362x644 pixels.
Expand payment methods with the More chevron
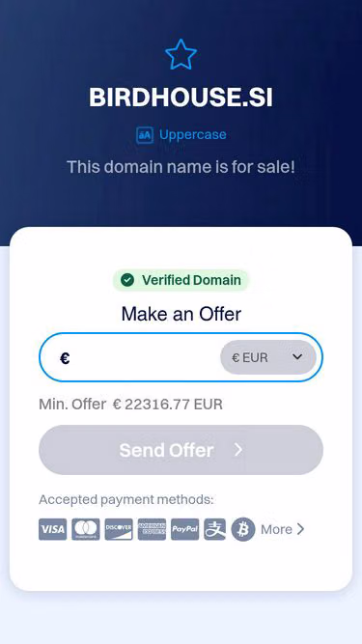301,529
